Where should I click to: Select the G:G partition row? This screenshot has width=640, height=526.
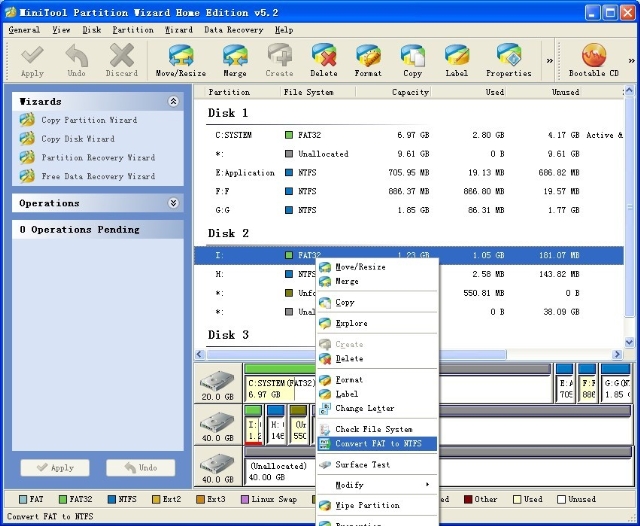click(409, 210)
